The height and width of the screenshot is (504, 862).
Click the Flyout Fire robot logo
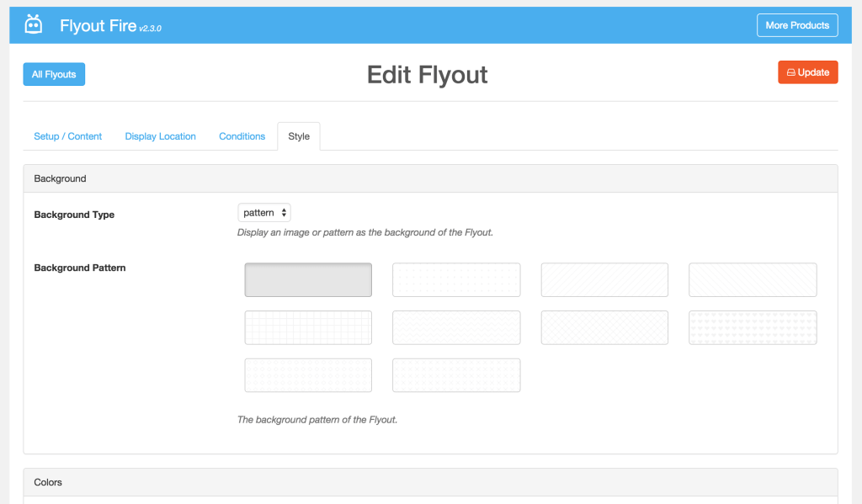(x=34, y=24)
